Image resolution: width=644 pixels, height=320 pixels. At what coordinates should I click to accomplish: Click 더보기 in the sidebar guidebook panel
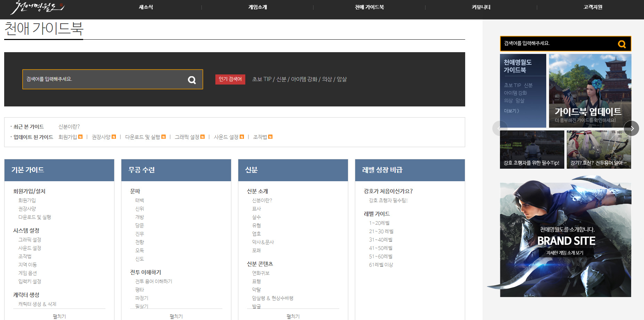click(x=511, y=111)
